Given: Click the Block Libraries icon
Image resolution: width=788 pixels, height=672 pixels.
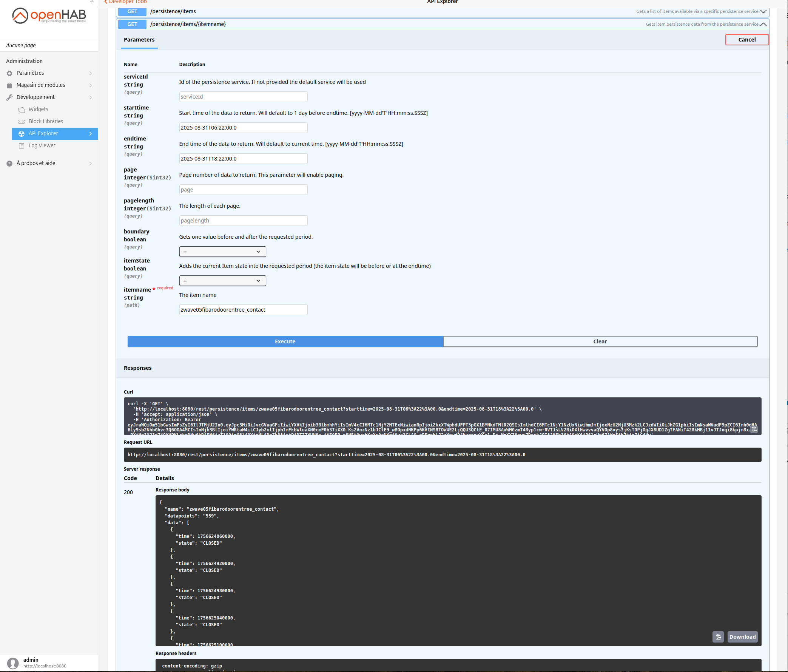Looking at the screenshot, I should coord(22,121).
